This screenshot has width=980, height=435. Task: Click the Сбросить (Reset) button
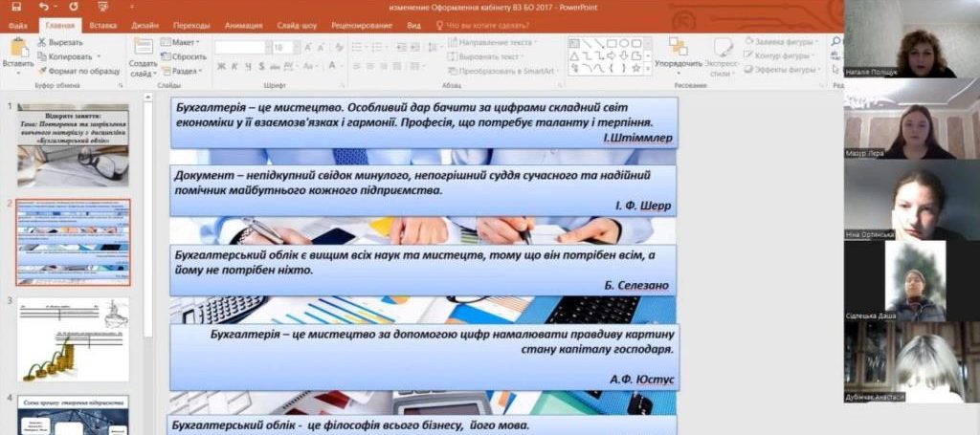pyautogui.click(x=183, y=56)
